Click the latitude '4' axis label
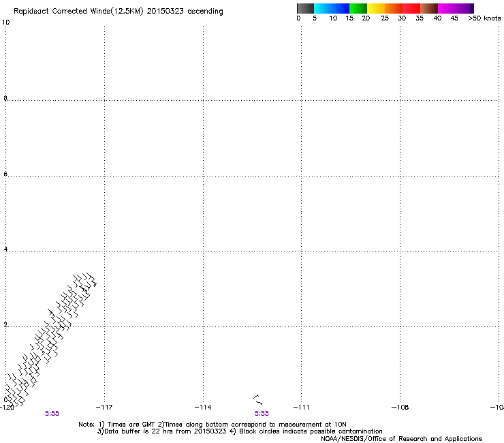Image resolution: width=504 pixels, height=443 pixels. pyautogui.click(x=5, y=249)
